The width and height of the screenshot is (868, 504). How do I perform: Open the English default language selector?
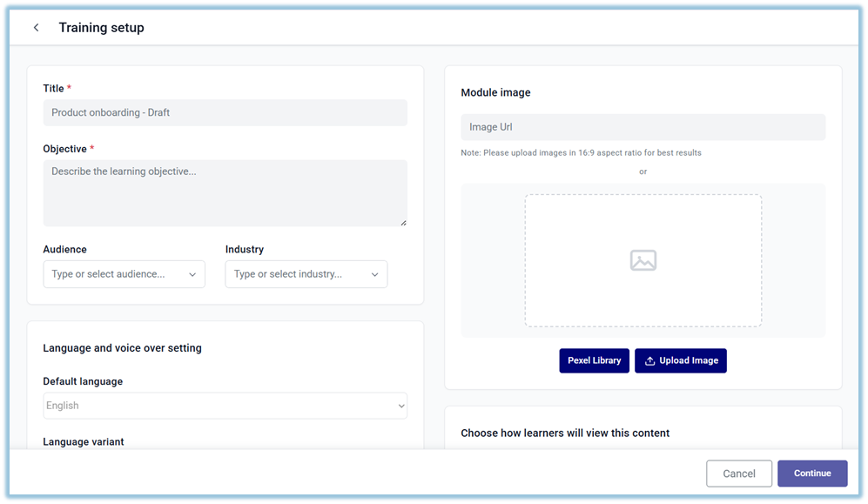tap(218, 406)
